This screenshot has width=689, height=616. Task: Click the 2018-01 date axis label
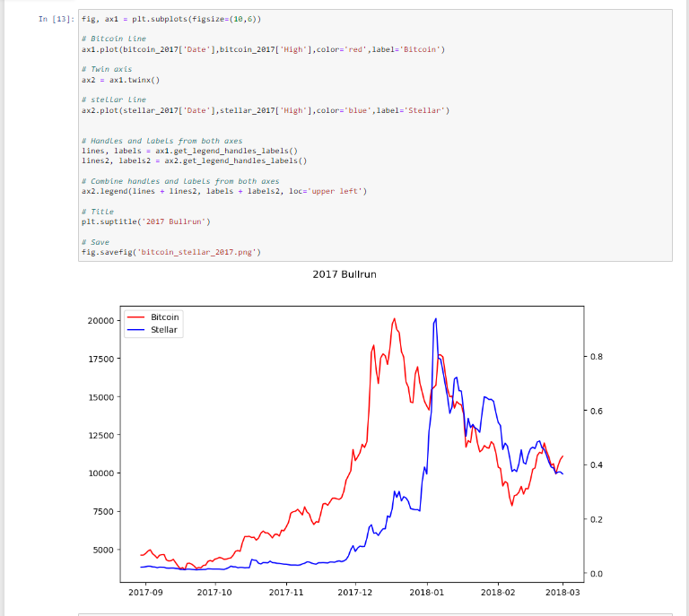[x=427, y=593]
